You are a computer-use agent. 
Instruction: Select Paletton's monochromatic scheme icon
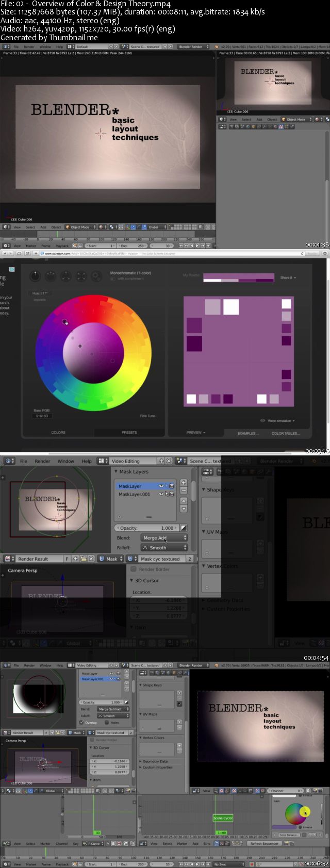[35, 276]
